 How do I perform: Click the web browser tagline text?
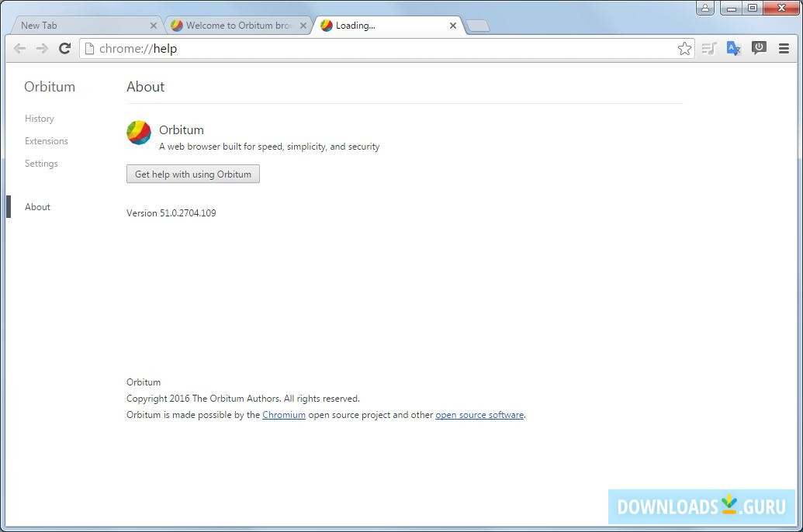269,147
